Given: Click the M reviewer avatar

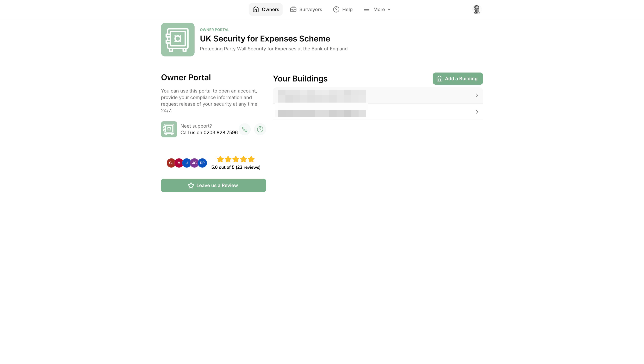Looking at the screenshot, I should (179, 163).
